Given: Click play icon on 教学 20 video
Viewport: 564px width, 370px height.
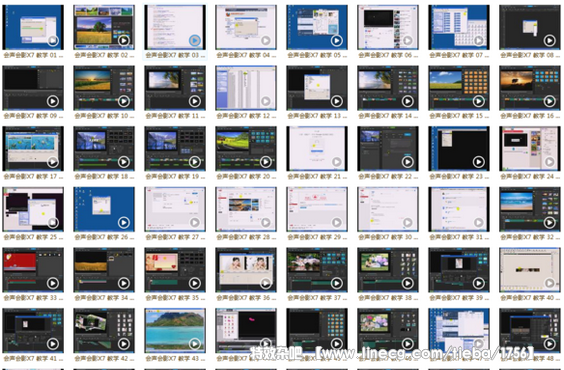Looking at the screenshot, I should (266, 162).
